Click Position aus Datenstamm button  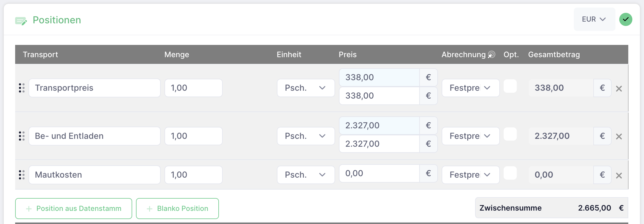pyautogui.click(x=74, y=209)
